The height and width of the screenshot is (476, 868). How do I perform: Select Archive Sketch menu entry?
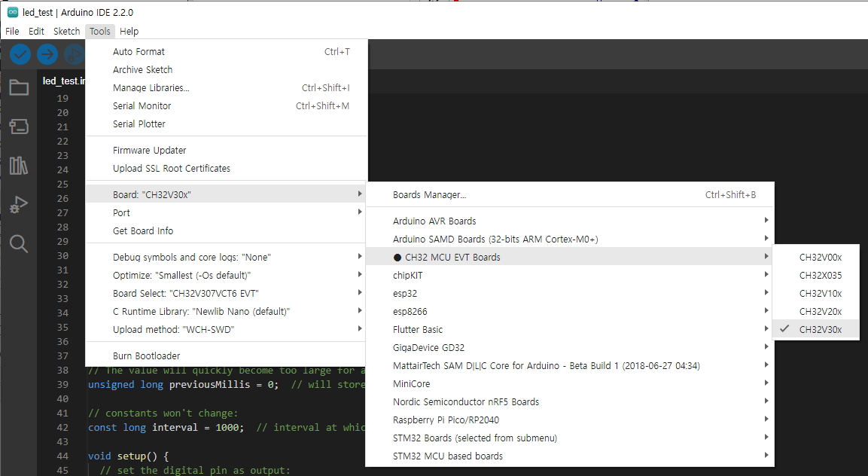227,70
